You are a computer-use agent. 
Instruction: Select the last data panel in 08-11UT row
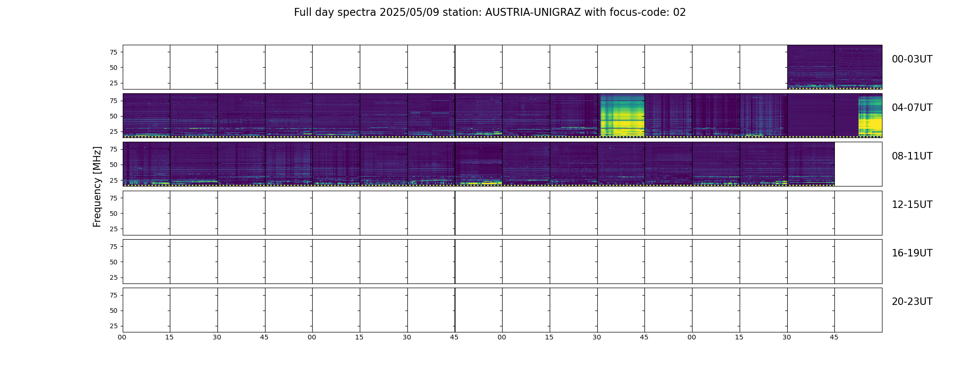click(x=811, y=164)
